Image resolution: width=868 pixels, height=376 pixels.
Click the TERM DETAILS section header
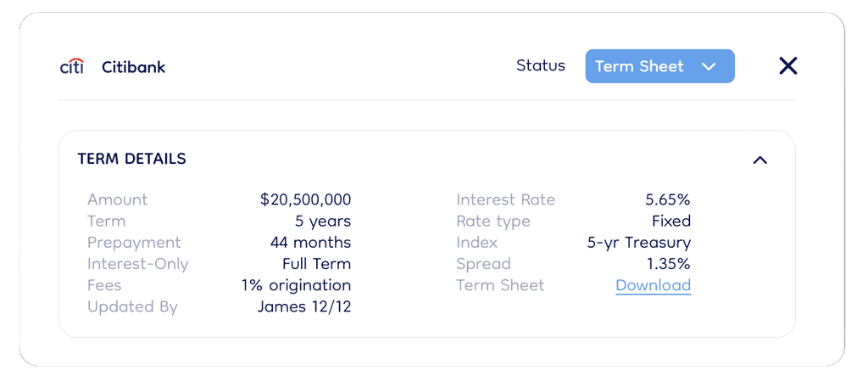click(131, 160)
